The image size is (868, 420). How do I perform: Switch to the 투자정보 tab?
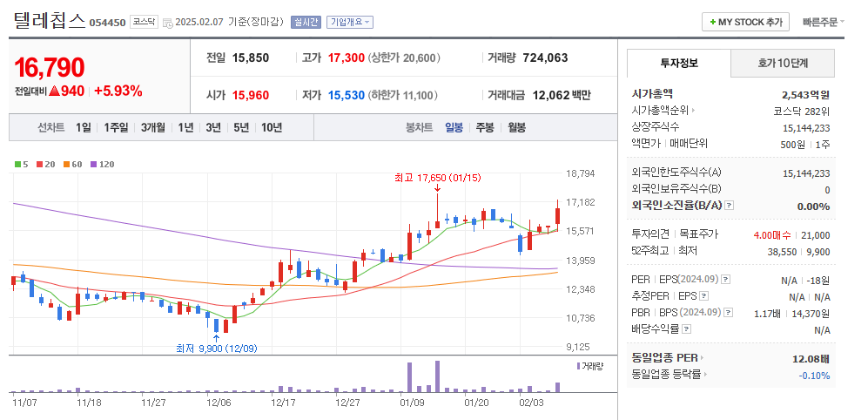pos(679,63)
